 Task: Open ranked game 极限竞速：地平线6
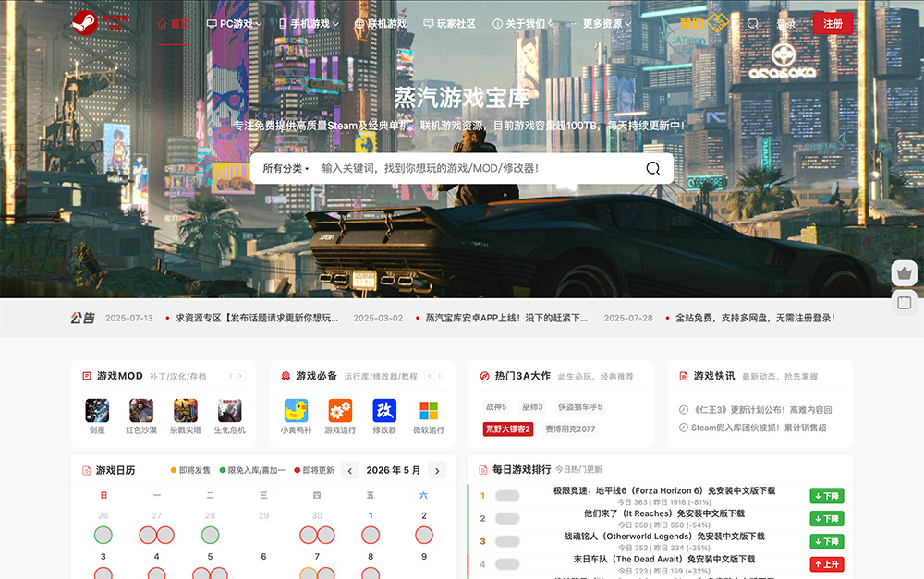664,490
